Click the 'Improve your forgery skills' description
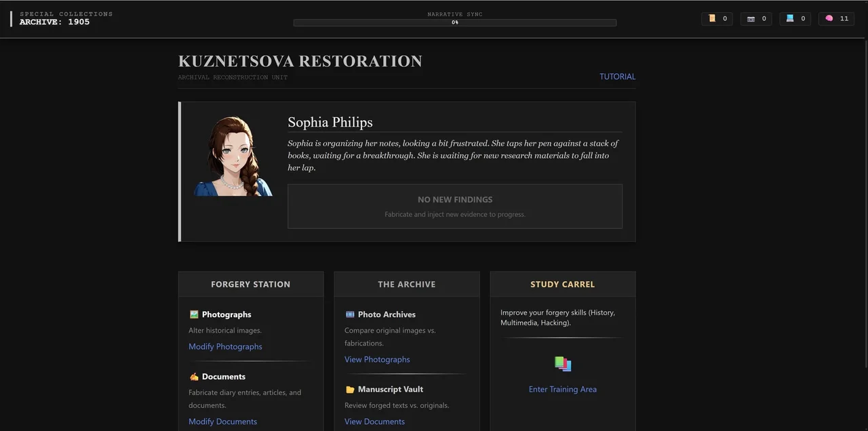 [558, 318]
